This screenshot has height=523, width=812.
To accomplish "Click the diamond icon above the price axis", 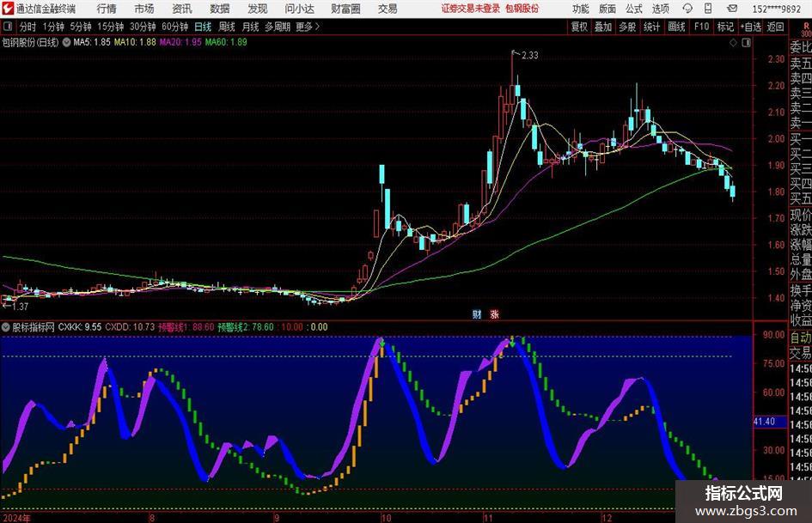I will pos(733,42).
